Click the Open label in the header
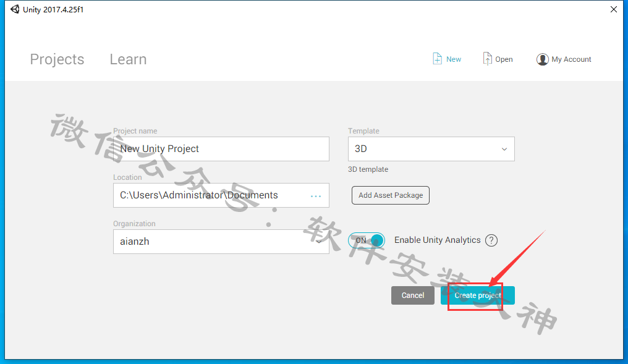Viewport: 628px width, 364px height. pyautogui.click(x=504, y=59)
